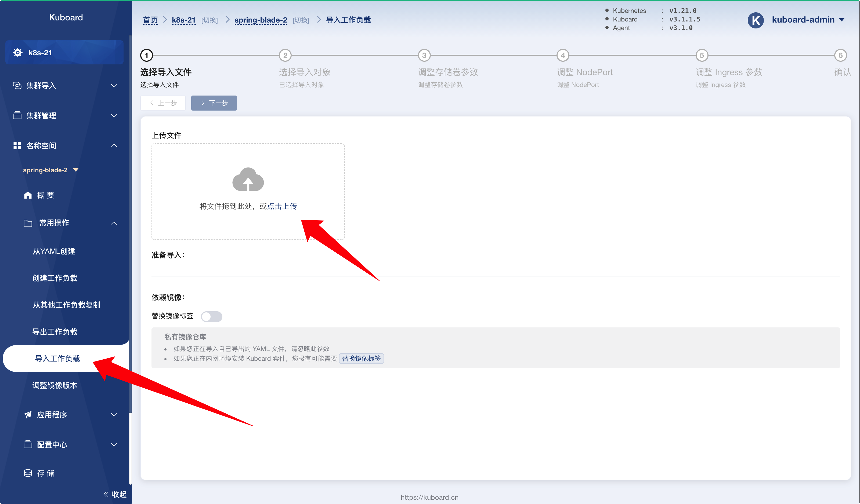The height and width of the screenshot is (504, 860).
Task: Click the k8s-21 cluster gear icon
Action: point(18,53)
